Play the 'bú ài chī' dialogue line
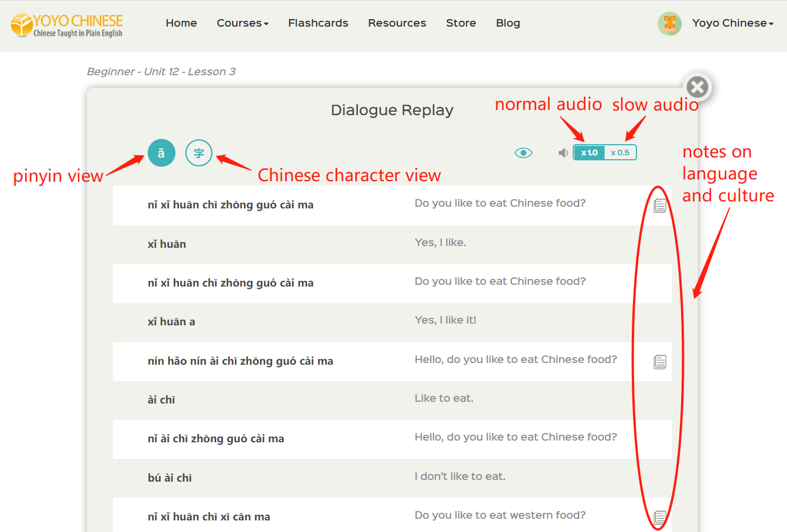Screen dimensions: 787x532 point(170,478)
